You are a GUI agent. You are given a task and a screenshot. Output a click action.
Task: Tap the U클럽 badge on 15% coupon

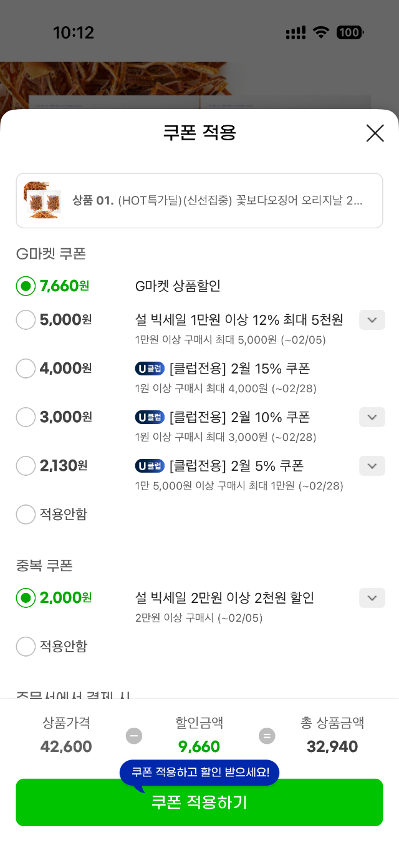click(x=150, y=369)
